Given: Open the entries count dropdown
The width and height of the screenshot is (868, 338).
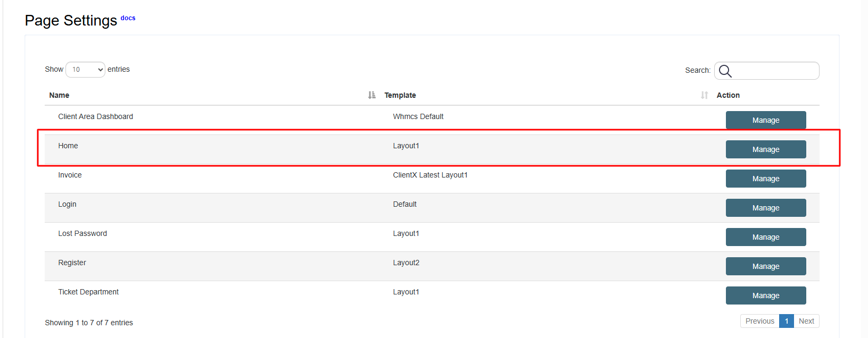Looking at the screenshot, I should 85,70.
